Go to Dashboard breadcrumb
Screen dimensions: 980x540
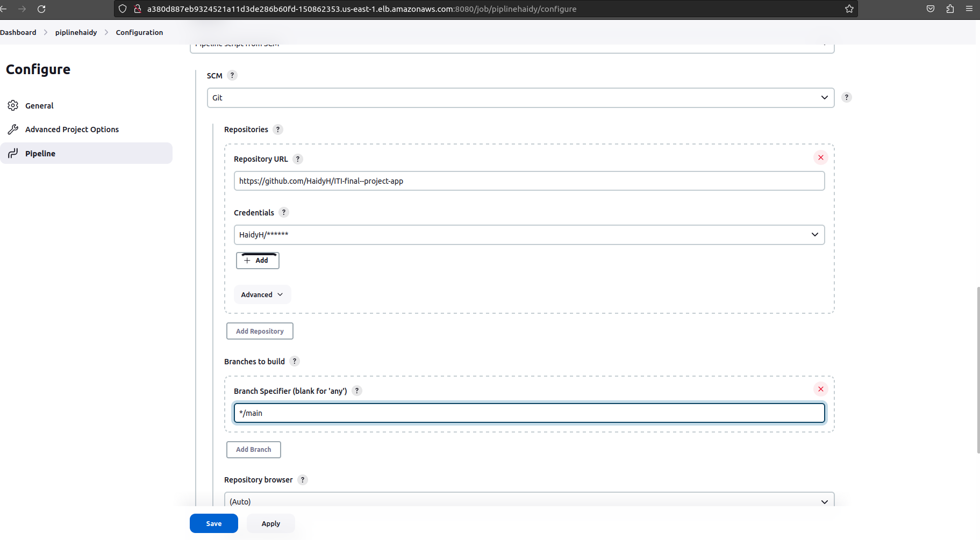click(18, 32)
